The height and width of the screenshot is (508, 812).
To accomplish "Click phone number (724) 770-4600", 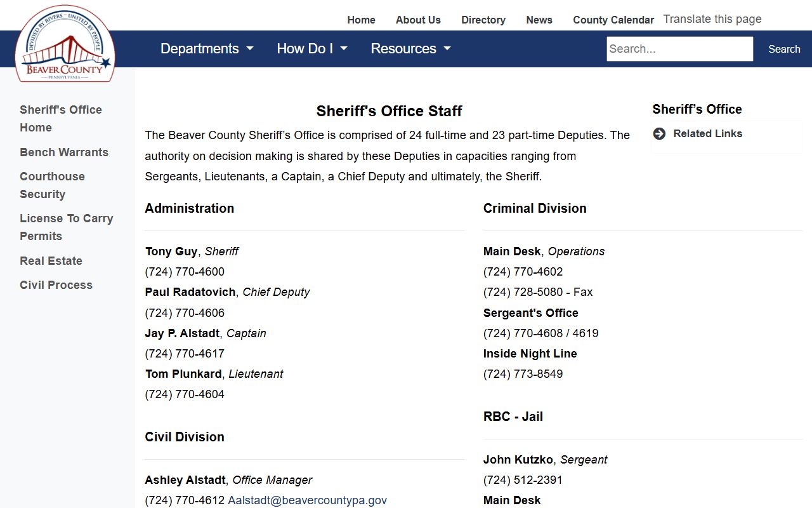I will pos(185,272).
